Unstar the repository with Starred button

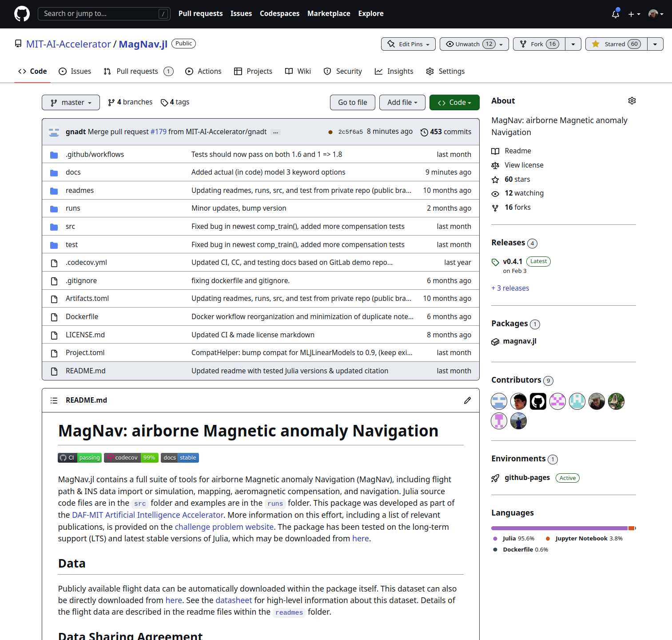click(x=616, y=44)
